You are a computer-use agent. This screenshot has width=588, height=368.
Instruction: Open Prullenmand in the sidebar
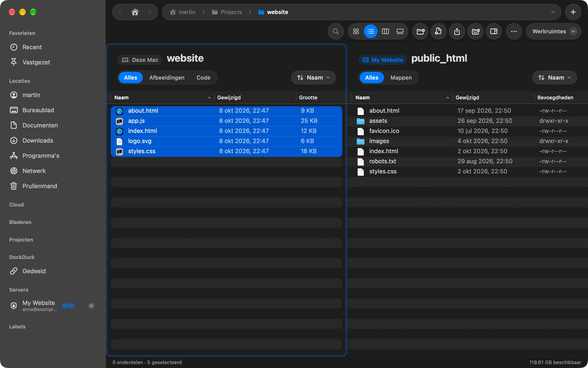tap(53, 186)
